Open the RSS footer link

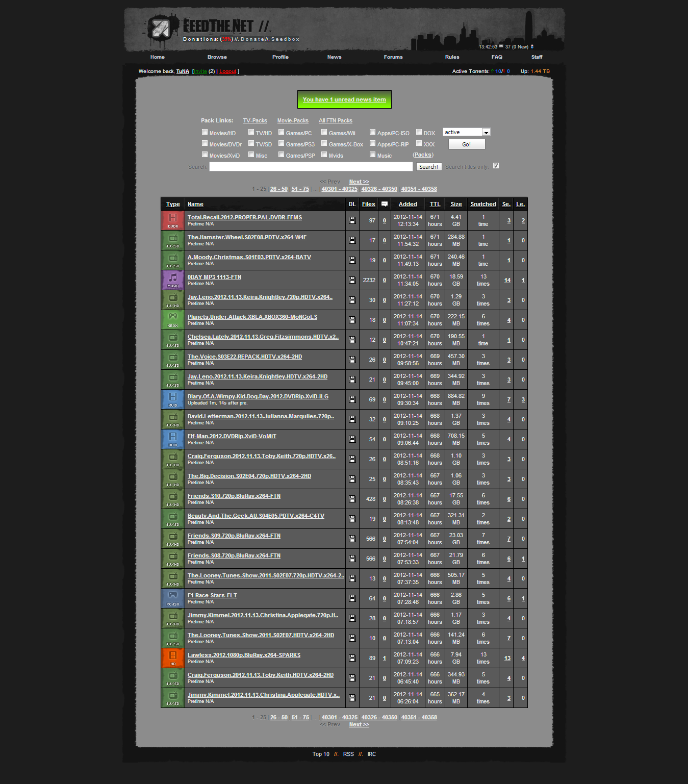(x=348, y=754)
